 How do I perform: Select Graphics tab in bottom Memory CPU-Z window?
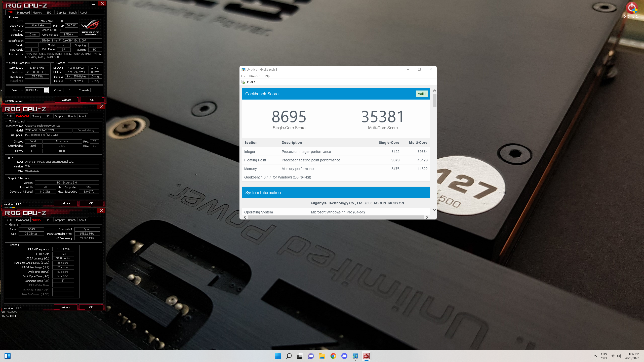click(x=60, y=220)
